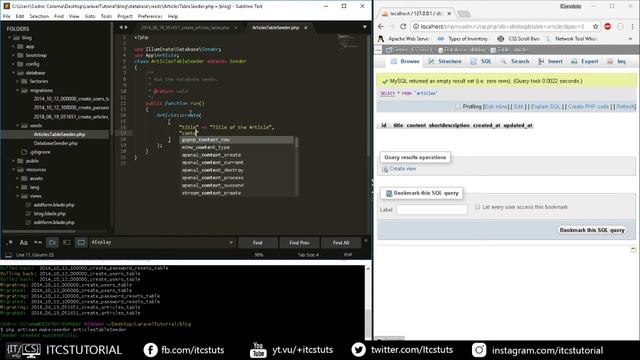Open CSS Scroll Bars bookmark

(518, 39)
